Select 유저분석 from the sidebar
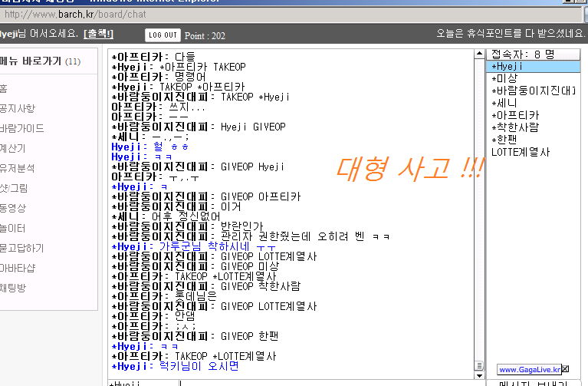The width and height of the screenshot is (588, 386). click(x=17, y=168)
